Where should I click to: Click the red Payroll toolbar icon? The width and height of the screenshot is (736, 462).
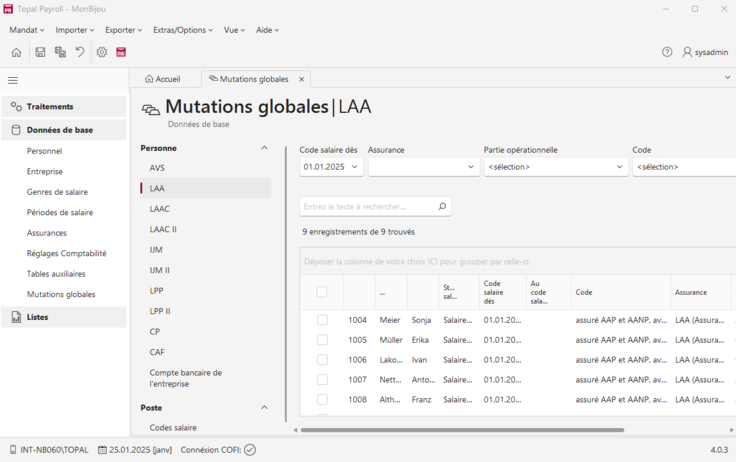(121, 52)
